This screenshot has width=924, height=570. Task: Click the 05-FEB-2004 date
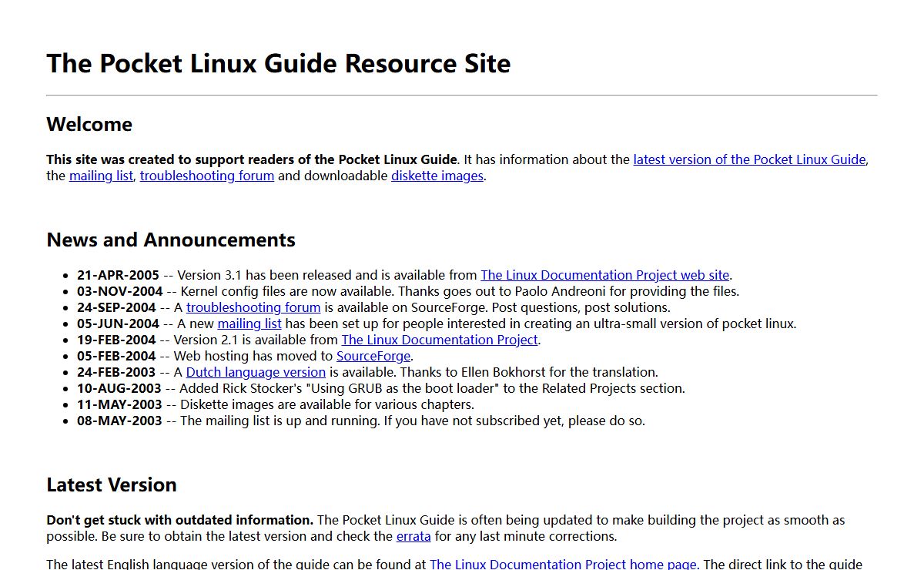pyautogui.click(x=116, y=356)
